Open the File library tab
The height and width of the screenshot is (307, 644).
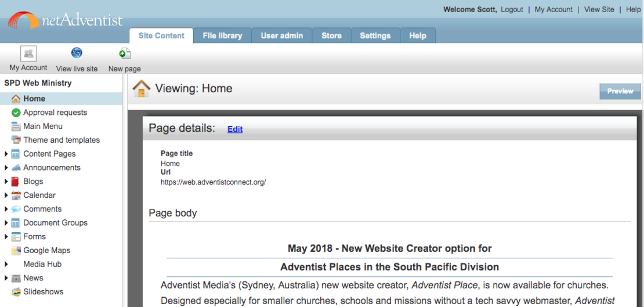point(222,36)
